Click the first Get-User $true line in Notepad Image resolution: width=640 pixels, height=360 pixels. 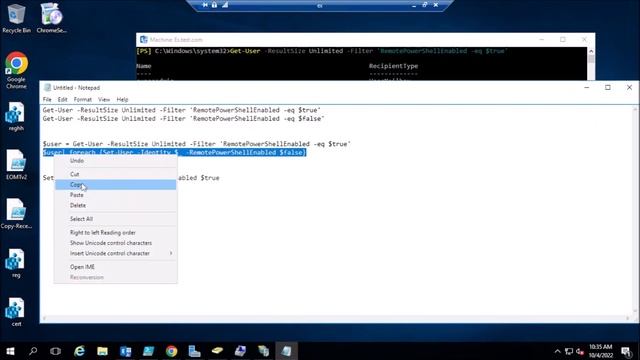(182, 110)
